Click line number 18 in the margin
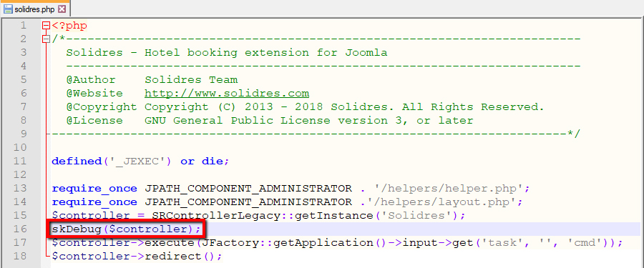Screen dimensions: 644x268 pos(20,256)
